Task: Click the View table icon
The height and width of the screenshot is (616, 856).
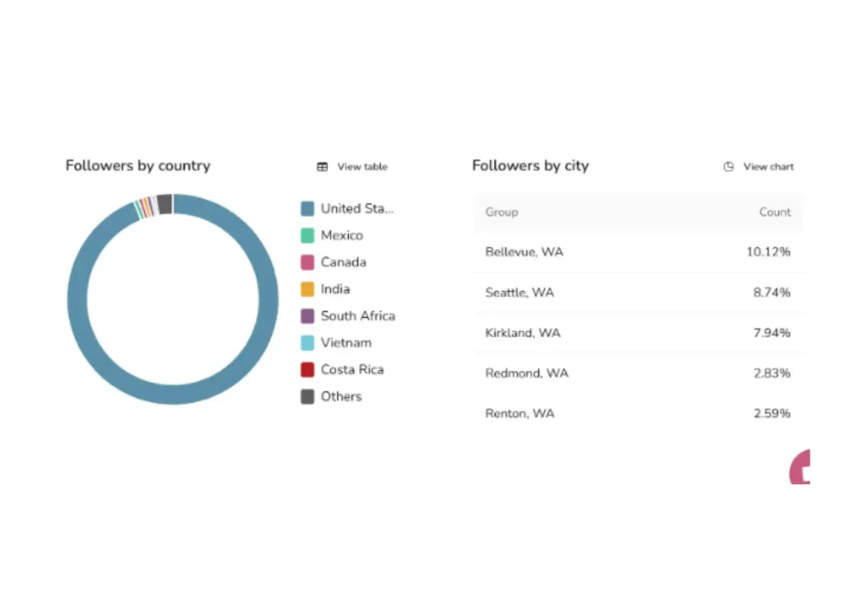Action: pyautogui.click(x=322, y=167)
